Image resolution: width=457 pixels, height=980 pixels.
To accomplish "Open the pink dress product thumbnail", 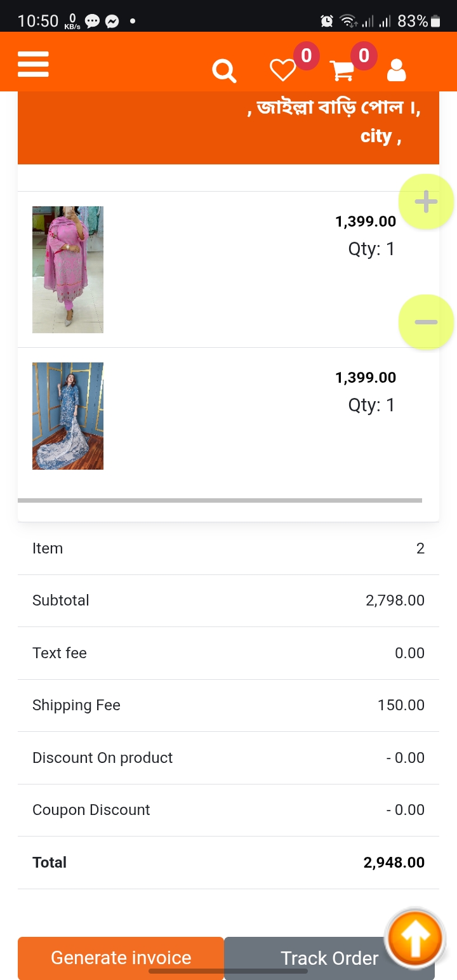I will tap(68, 269).
